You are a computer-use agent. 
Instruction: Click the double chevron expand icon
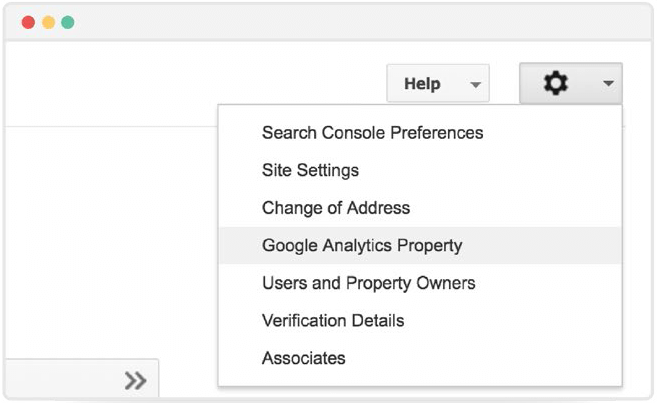135,381
